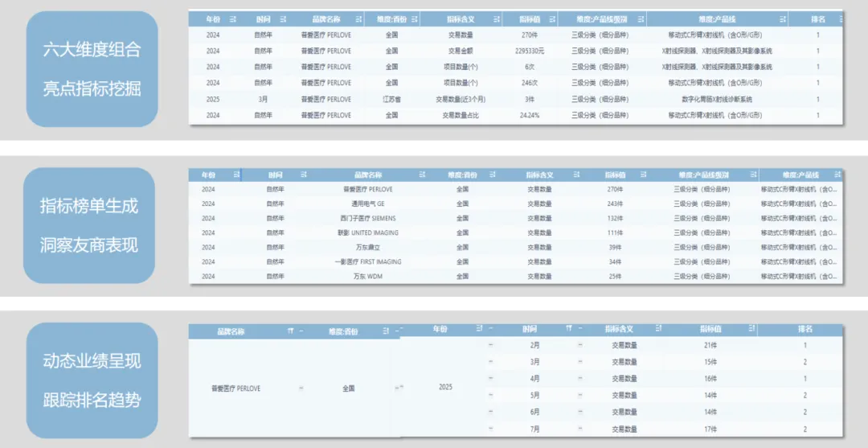Click the 联影 UNITED IMAGING brand cell
Image resolution: width=868 pixels, height=448 pixels.
tap(368, 232)
